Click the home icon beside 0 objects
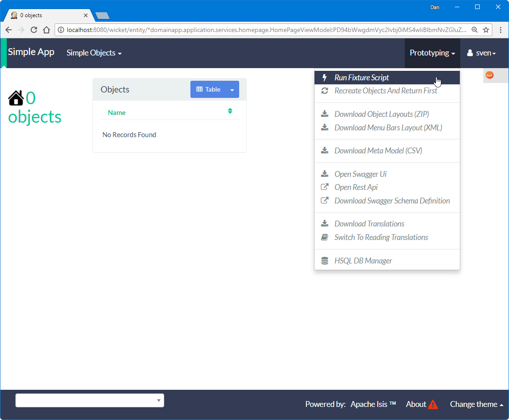Screen dimensions: 509x420 [x=16, y=98]
